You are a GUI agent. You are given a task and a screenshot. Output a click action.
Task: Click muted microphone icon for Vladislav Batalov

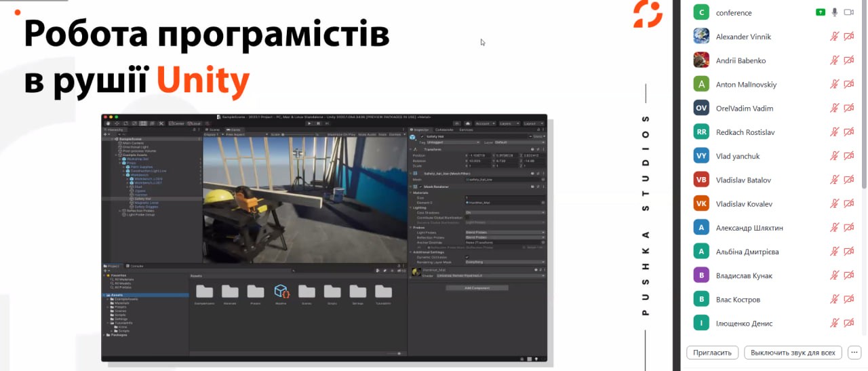coord(835,180)
